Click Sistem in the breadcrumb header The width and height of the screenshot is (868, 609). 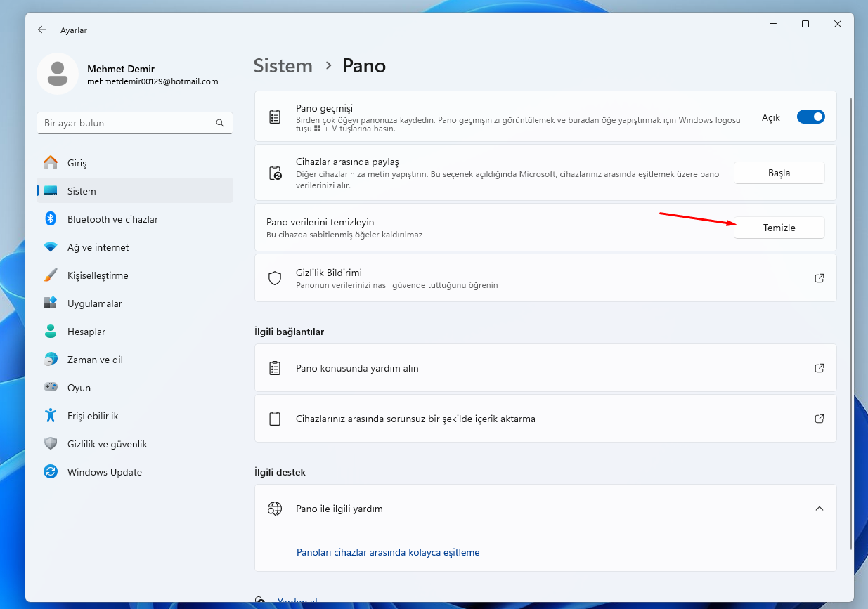coord(283,65)
